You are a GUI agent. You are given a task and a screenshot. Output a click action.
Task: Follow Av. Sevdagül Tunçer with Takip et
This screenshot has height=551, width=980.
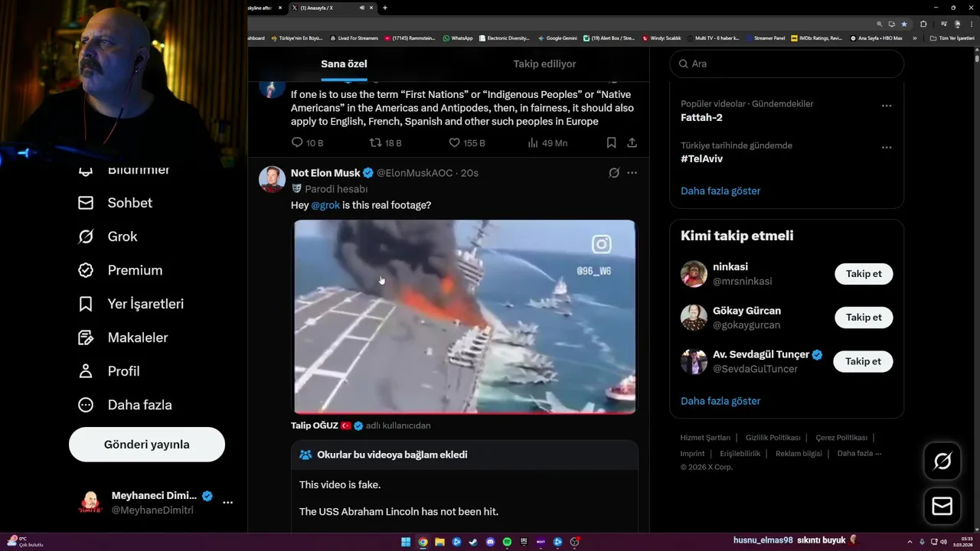tap(863, 361)
